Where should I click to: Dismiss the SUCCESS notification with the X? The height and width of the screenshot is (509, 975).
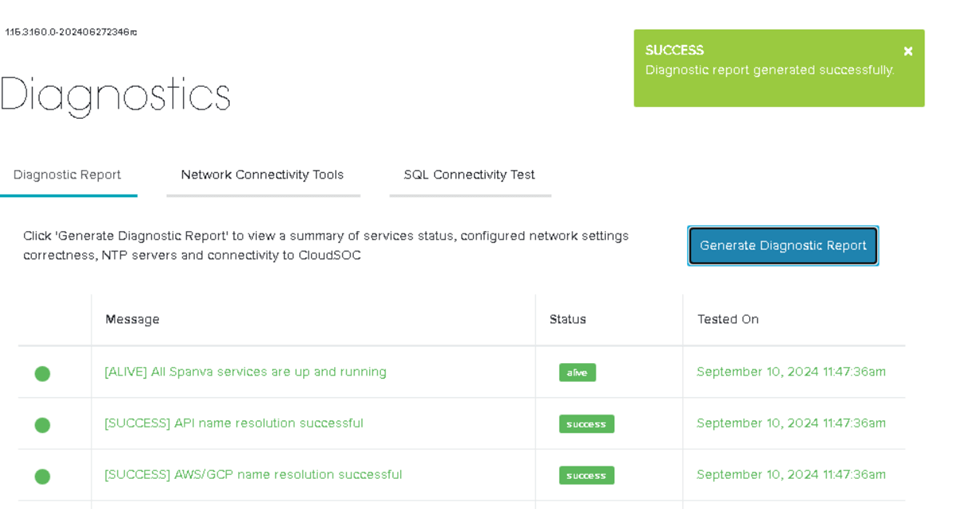[x=907, y=51]
